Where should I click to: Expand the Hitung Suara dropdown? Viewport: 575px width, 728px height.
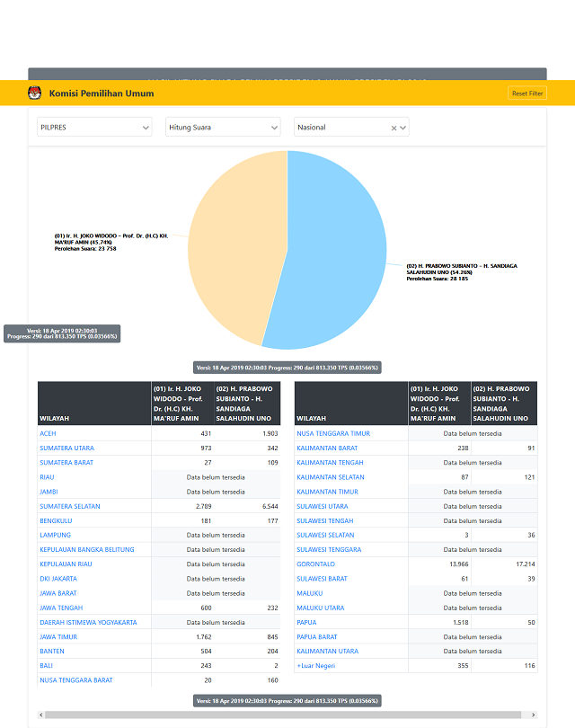coord(223,128)
